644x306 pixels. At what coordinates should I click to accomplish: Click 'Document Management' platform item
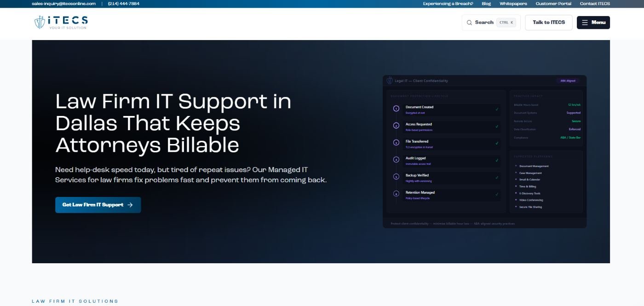pos(534,166)
